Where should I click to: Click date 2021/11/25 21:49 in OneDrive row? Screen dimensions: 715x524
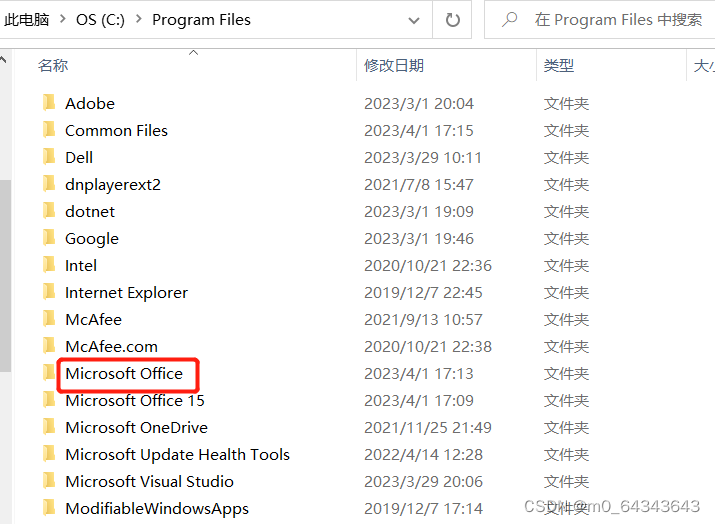(428, 427)
